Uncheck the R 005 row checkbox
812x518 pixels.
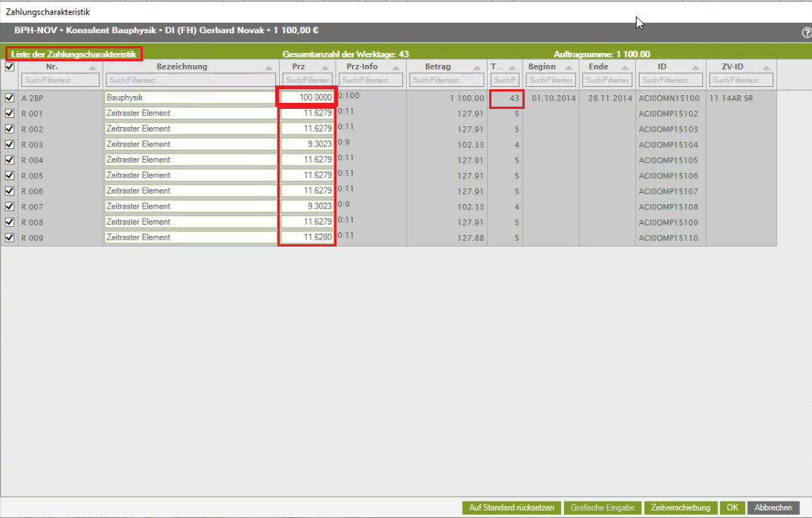(10, 175)
